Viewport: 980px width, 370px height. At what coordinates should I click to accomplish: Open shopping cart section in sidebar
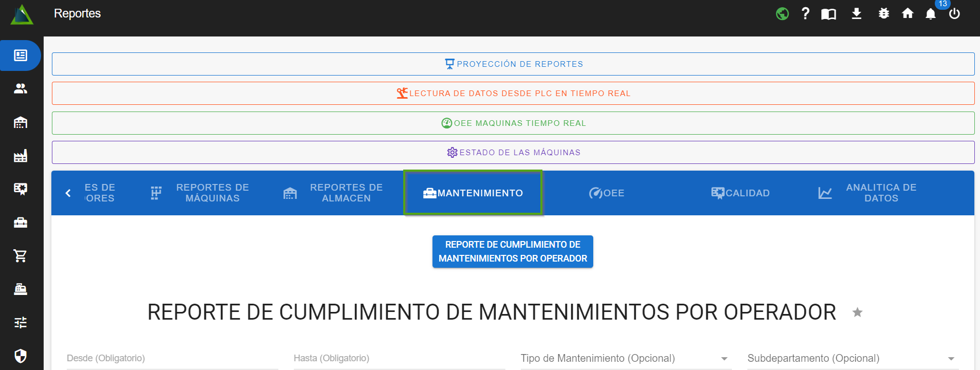[x=21, y=256]
